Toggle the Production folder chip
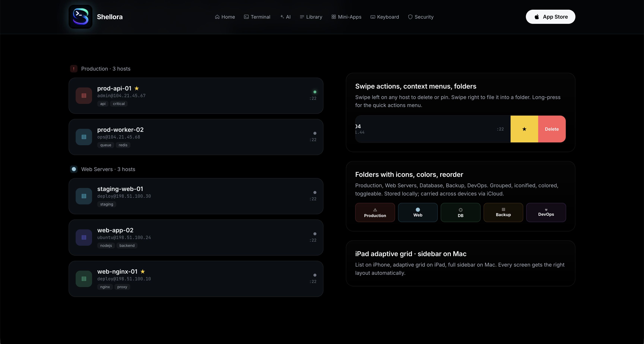This screenshot has width=644, height=344. pyautogui.click(x=375, y=213)
